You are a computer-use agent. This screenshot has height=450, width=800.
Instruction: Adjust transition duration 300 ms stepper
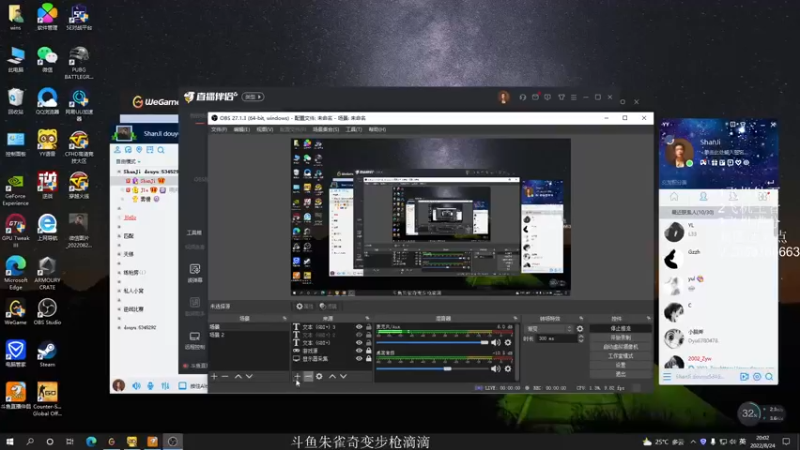[x=581, y=338]
